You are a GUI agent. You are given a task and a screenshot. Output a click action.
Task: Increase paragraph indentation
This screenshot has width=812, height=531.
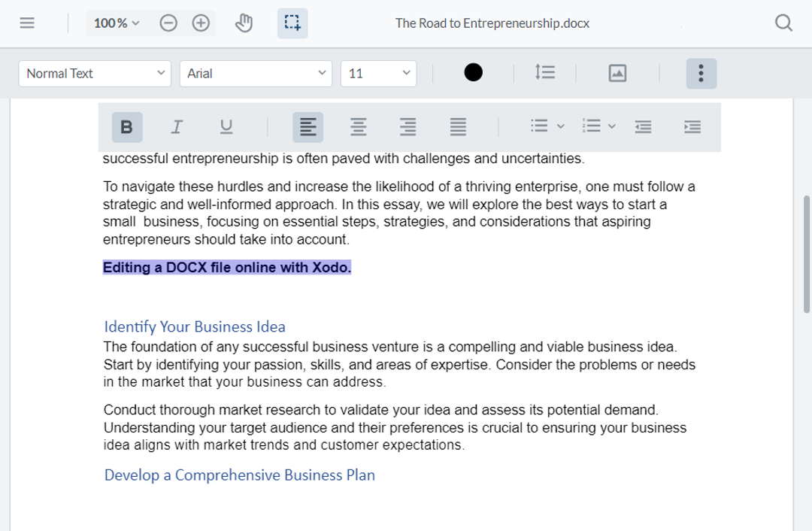tap(692, 126)
